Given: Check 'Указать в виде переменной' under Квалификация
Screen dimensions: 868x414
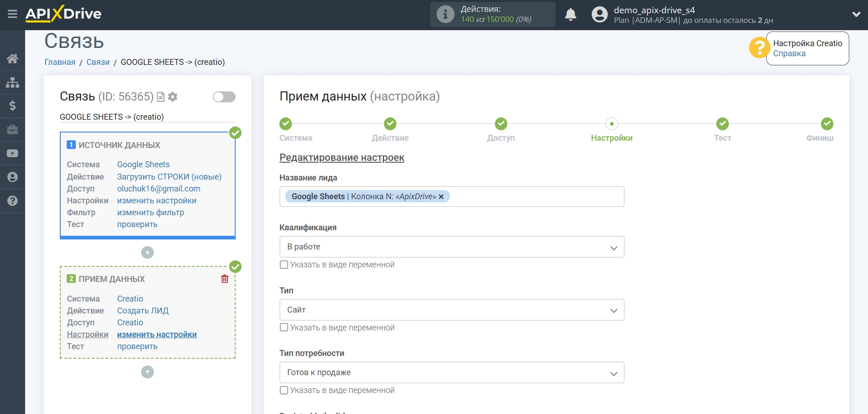Looking at the screenshot, I should (284, 265).
